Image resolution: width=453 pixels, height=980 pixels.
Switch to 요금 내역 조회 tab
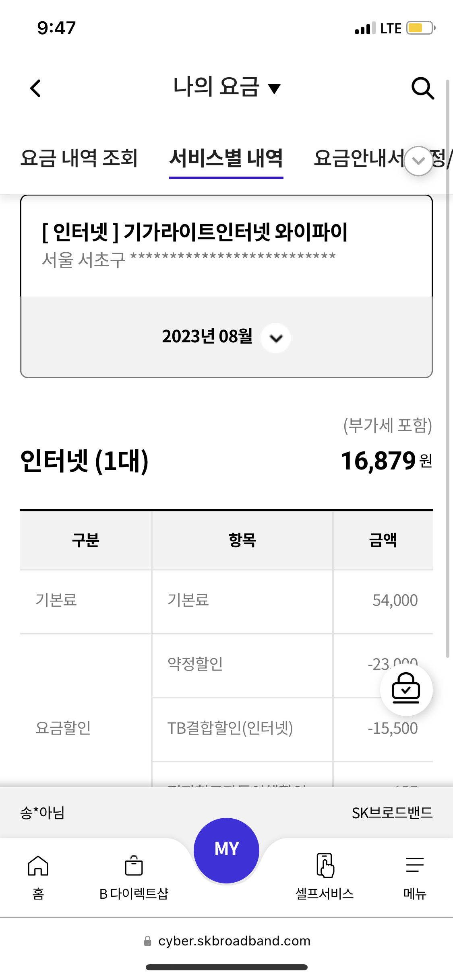[79, 158]
